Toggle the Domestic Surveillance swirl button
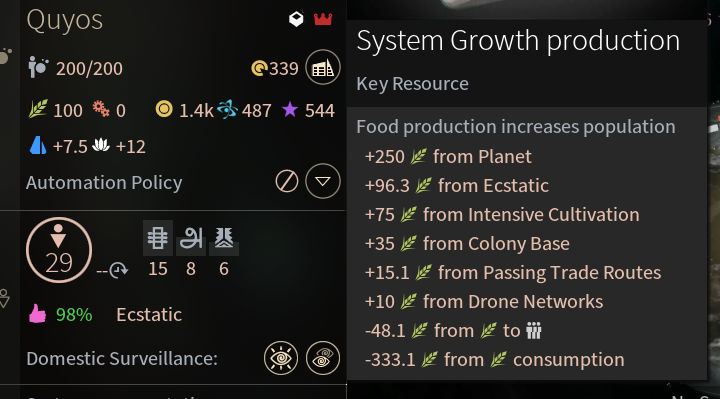The width and height of the screenshot is (720, 399). click(323, 358)
